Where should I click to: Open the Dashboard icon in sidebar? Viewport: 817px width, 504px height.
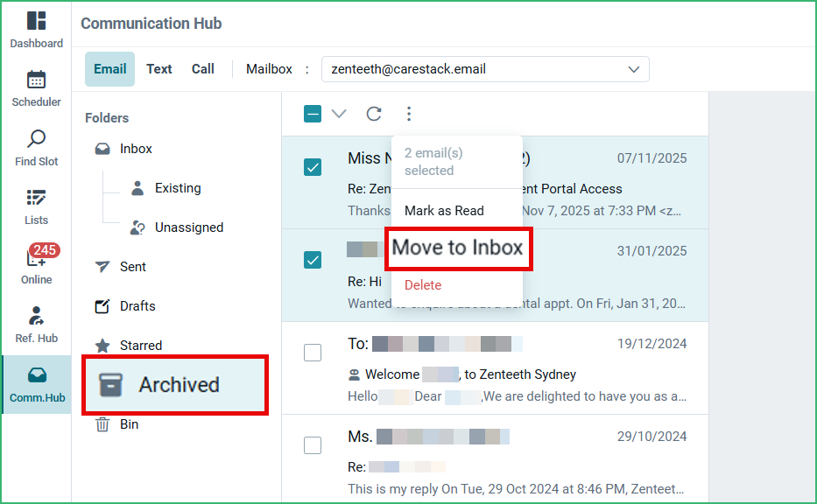pyautogui.click(x=37, y=21)
